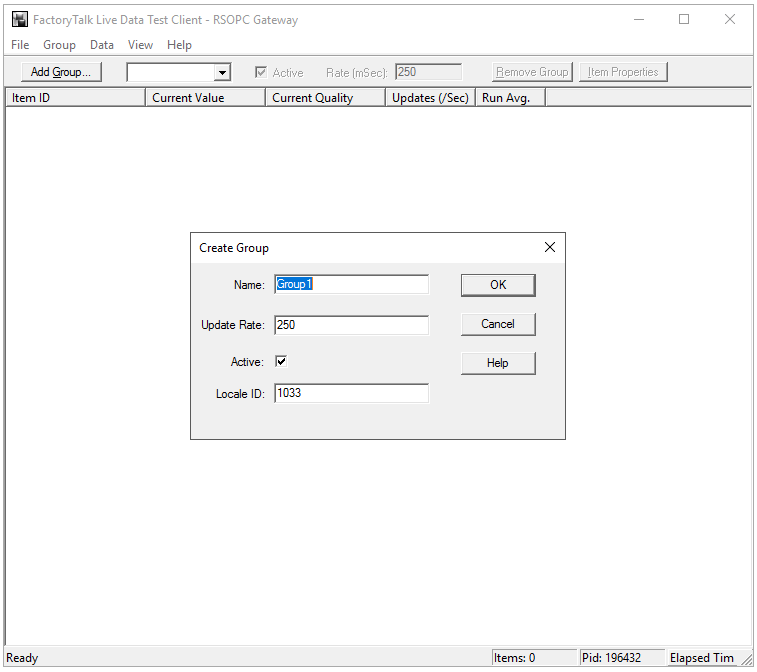The height and width of the screenshot is (672, 757).
Task: Click the Item Properties button
Action: (x=623, y=72)
